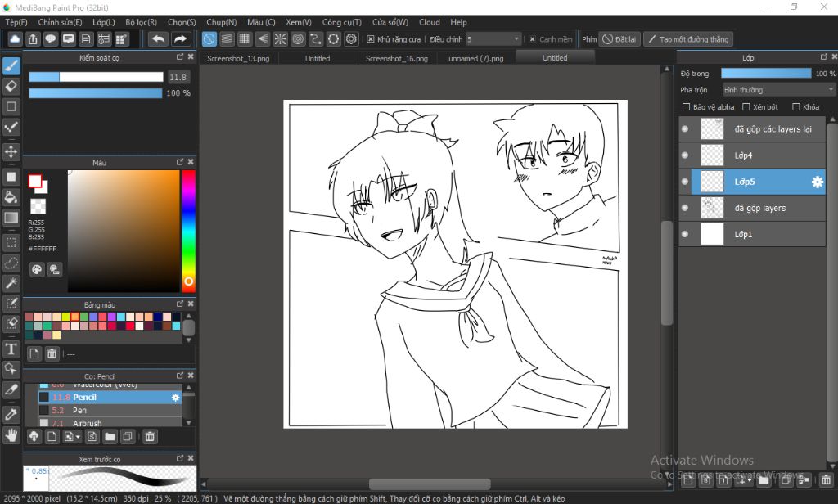Select the Gradient tool

tap(11, 218)
